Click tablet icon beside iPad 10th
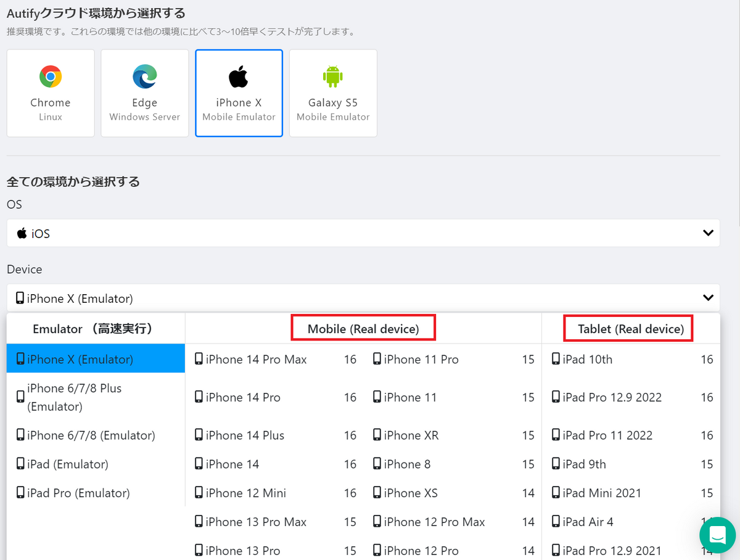This screenshot has height=560, width=740. (556, 359)
